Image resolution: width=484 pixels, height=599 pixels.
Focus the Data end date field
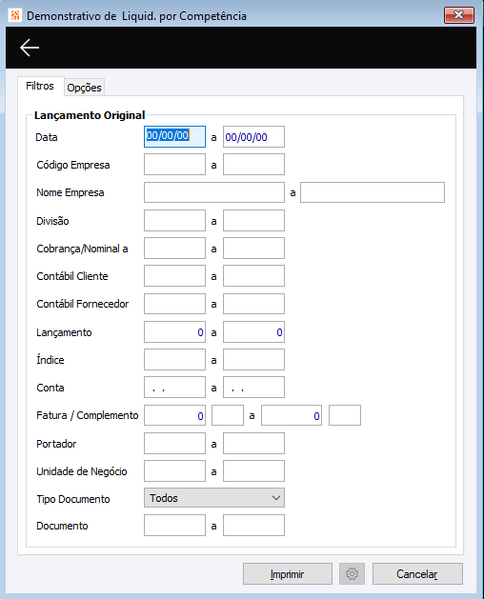[x=254, y=137]
